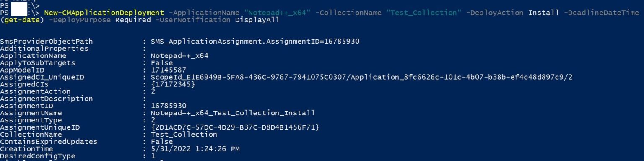The width and height of the screenshot is (644, 161).
Task: Click the SMS_ApplicationAssignment.AssignmentID=16785930 value
Action: tap(255, 41)
